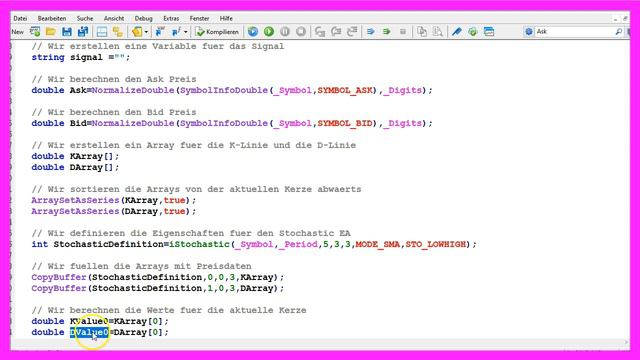Screen dimensions: 640x360
Task: Click the Open folder icon
Action: coord(51,31)
